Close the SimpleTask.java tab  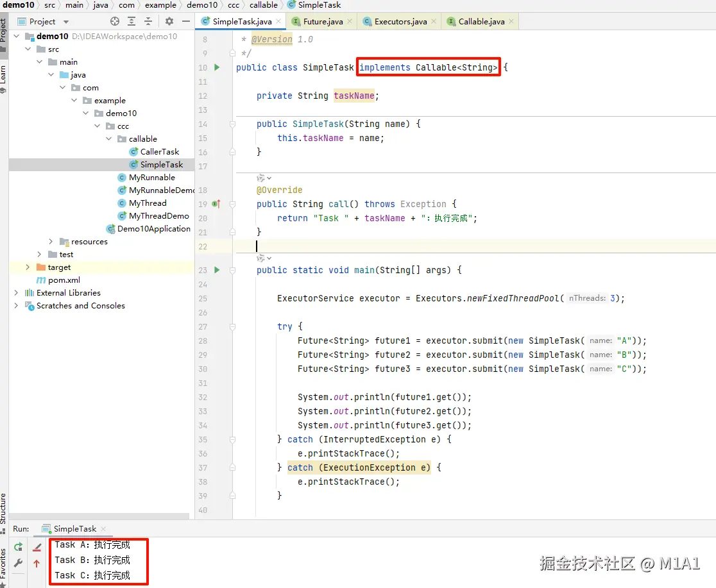(278, 21)
